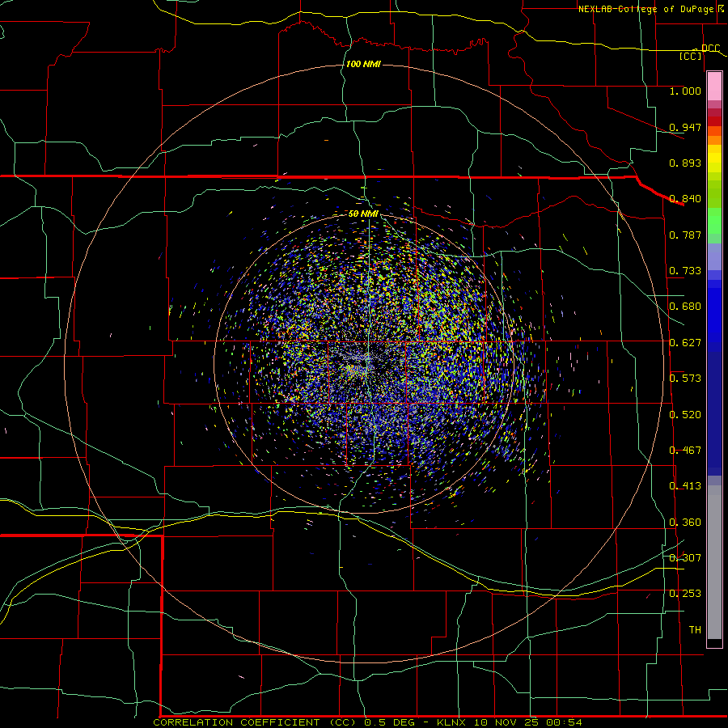Screen dimensions: 728x728
Task: Click the 1.000 value on the scale
Action: (x=685, y=91)
